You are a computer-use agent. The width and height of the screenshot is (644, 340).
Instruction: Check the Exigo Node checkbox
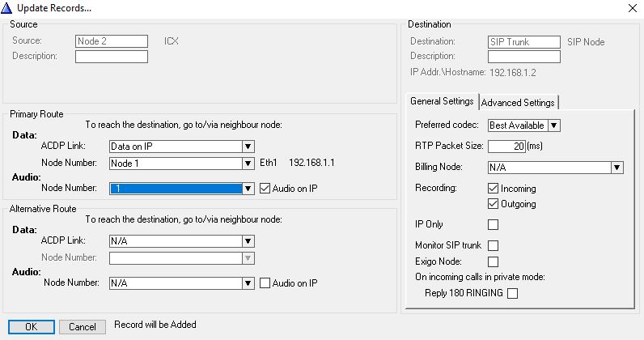[x=493, y=261]
